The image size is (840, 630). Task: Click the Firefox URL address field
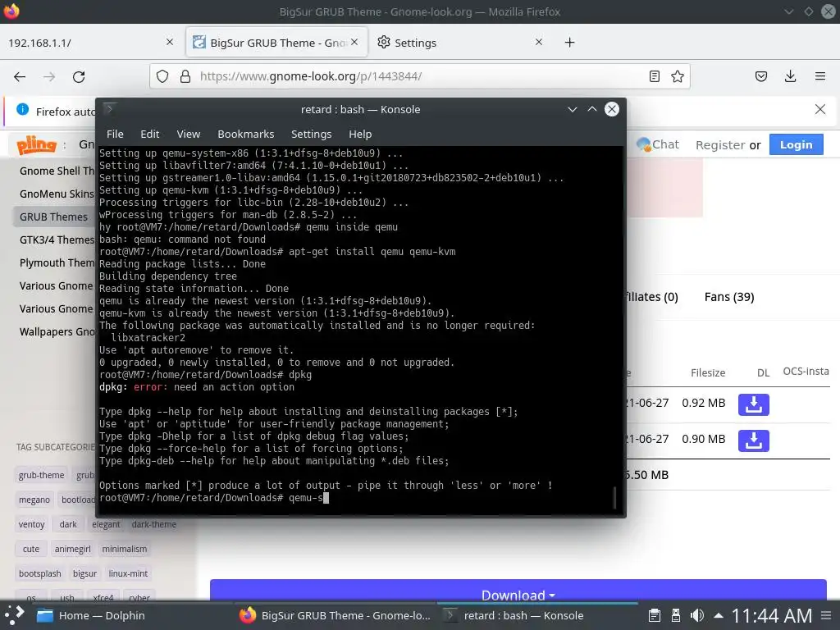(421, 76)
